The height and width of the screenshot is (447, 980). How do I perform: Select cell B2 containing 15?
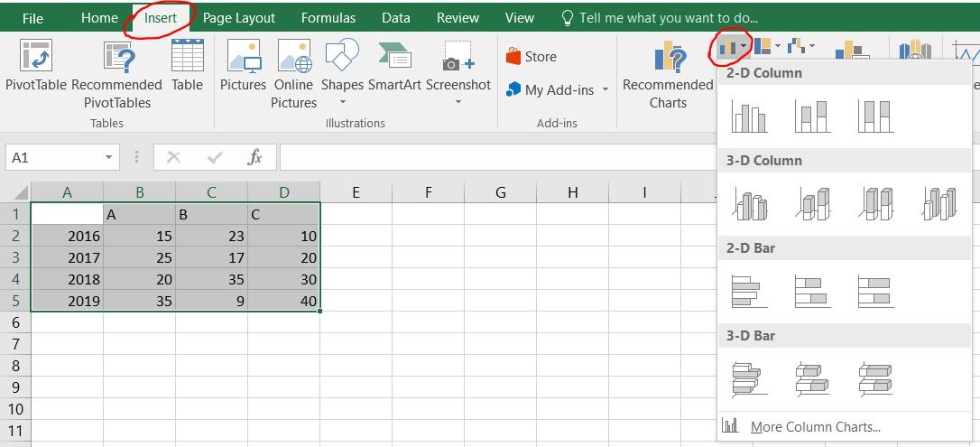[x=139, y=237]
